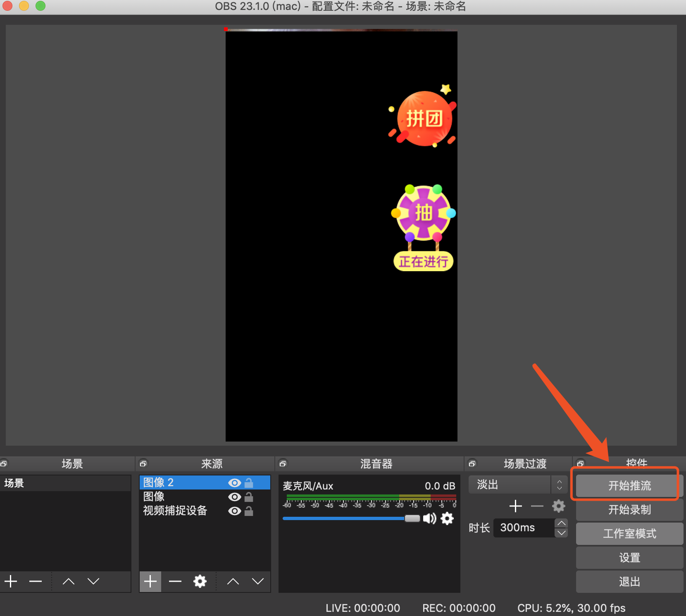Click the 0.0 dB level readout
This screenshot has width=686, height=616.
click(x=440, y=486)
